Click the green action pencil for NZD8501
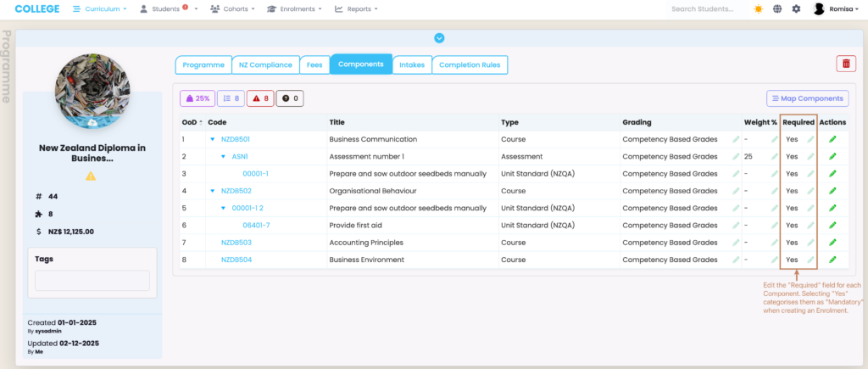The width and height of the screenshot is (868, 369). pyautogui.click(x=832, y=139)
